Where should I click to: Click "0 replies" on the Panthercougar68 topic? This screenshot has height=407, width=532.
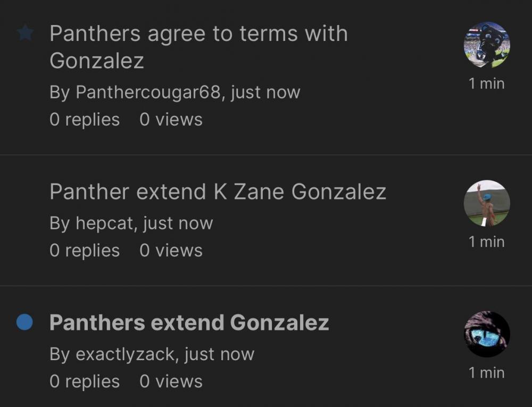click(x=85, y=119)
